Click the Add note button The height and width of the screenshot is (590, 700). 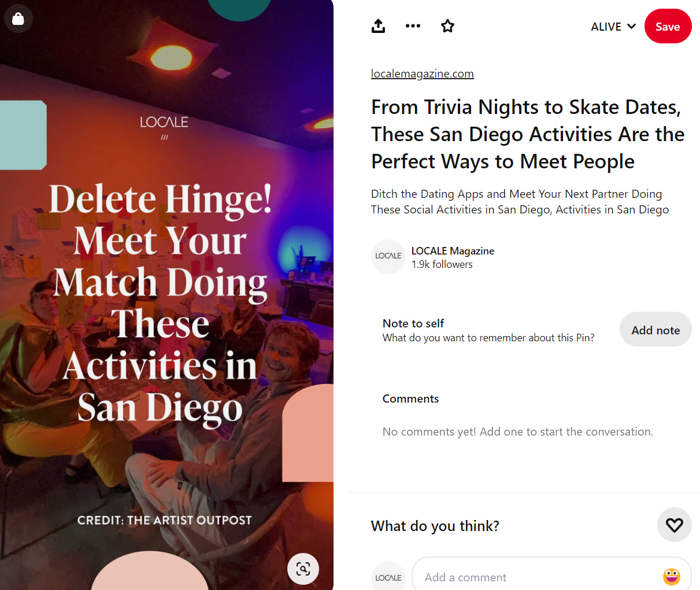pyautogui.click(x=655, y=330)
